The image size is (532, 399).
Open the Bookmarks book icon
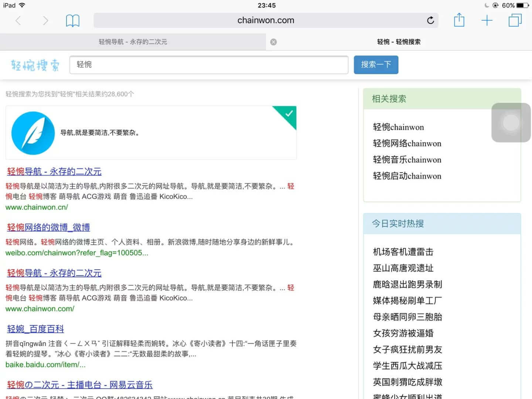point(72,21)
